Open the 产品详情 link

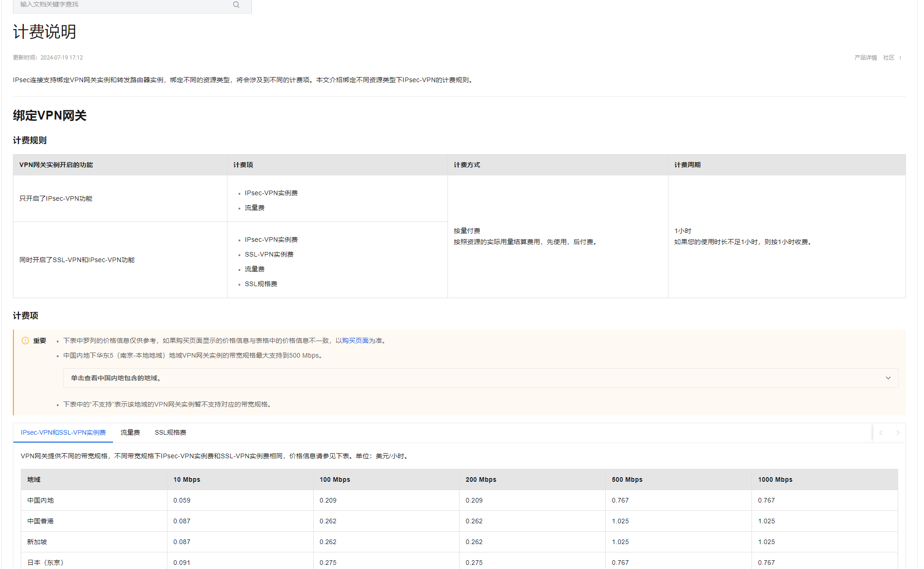pos(865,58)
